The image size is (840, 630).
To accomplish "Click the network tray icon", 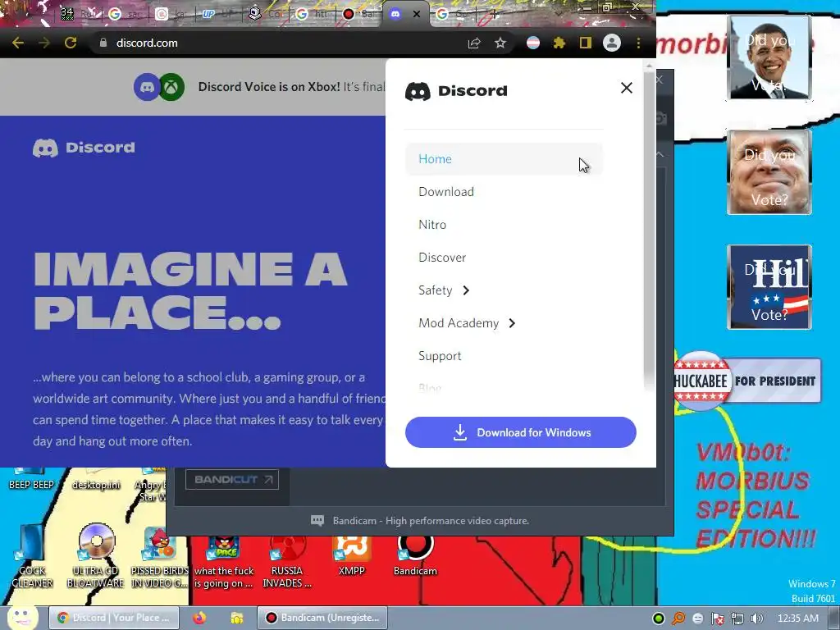I will click(737, 619).
